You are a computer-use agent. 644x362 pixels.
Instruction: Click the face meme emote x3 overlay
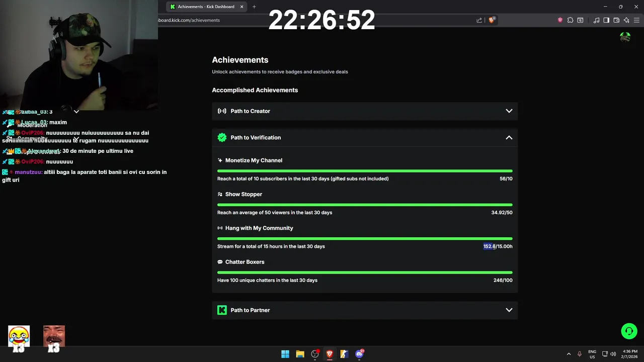coord(54,338)
